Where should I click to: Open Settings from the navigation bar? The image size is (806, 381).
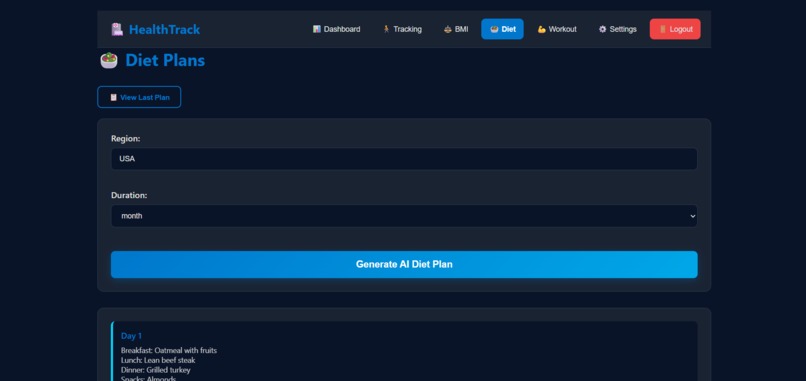click(x=617, y=29)
